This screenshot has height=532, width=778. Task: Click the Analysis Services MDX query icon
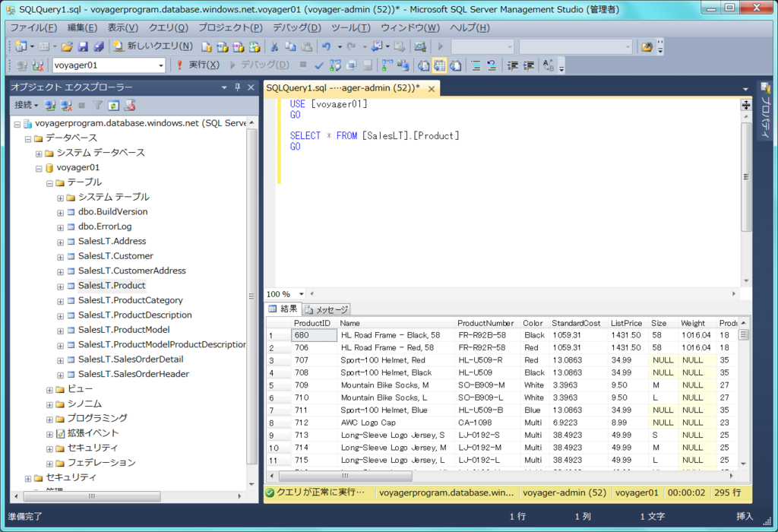tap(223, 46)
